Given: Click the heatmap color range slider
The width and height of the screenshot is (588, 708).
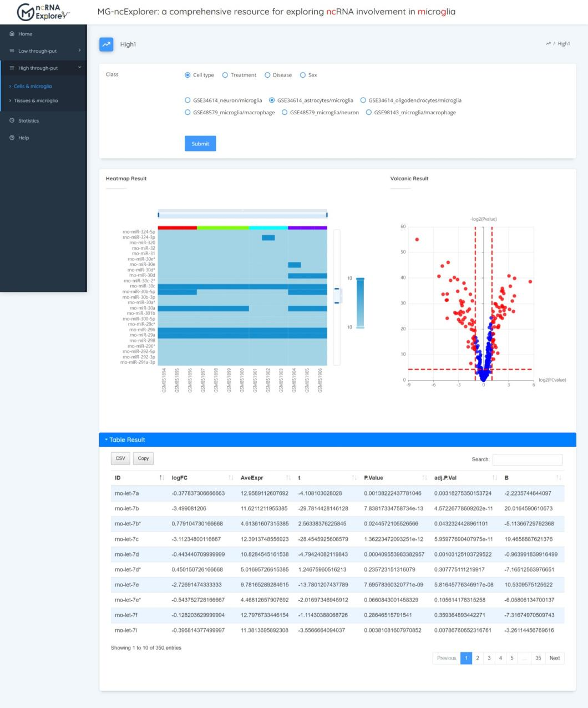Looking at the screenshot, I should pos(360,302).
